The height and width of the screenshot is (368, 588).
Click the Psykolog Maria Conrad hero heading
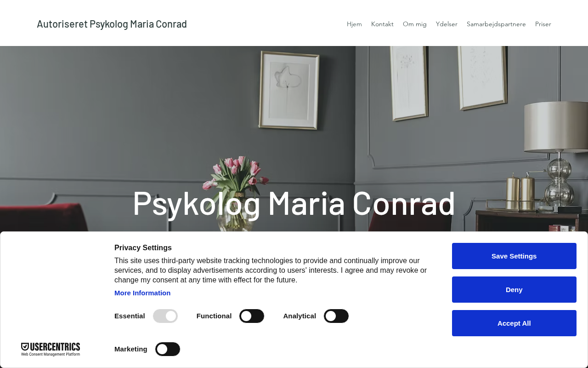pyautogui.click(x=294, y=202)
